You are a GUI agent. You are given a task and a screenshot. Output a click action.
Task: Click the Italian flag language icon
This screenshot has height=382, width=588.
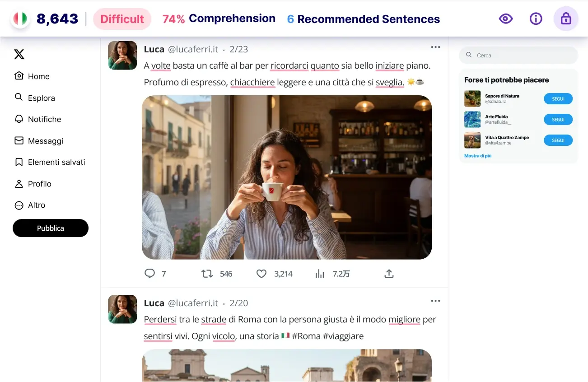point(20,19)
